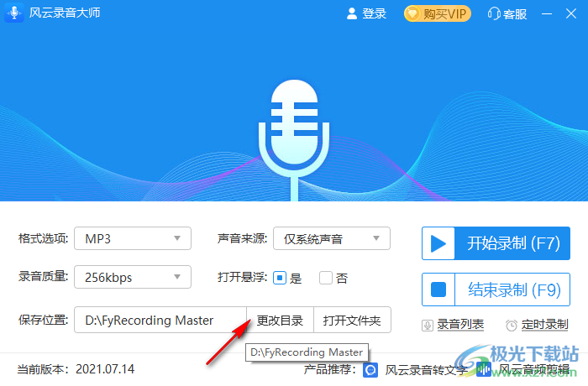
Task: Close the recorder window
Action: click(571, 14)
